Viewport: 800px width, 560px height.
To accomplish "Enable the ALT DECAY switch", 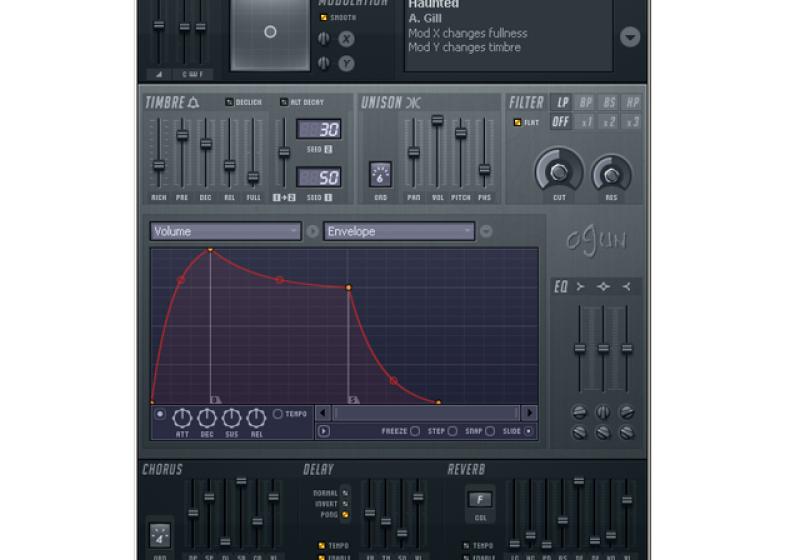I will tap(284, 102).
